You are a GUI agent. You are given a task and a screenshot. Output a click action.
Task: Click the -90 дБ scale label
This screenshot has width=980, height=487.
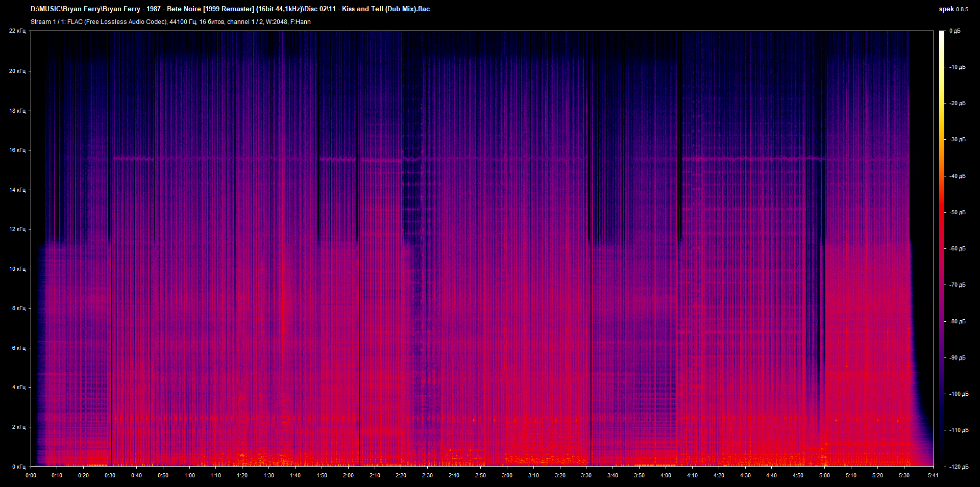957,357
